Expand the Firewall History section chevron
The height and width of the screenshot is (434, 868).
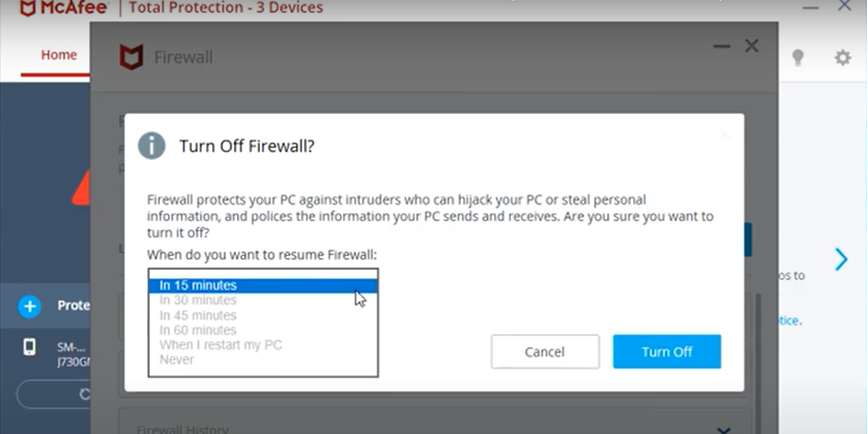click(x=723, y=428)
